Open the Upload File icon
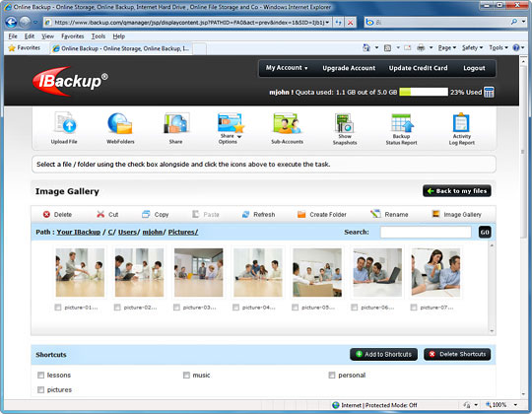Viewport: 532px width, 414px height. (x=64, y=128)
